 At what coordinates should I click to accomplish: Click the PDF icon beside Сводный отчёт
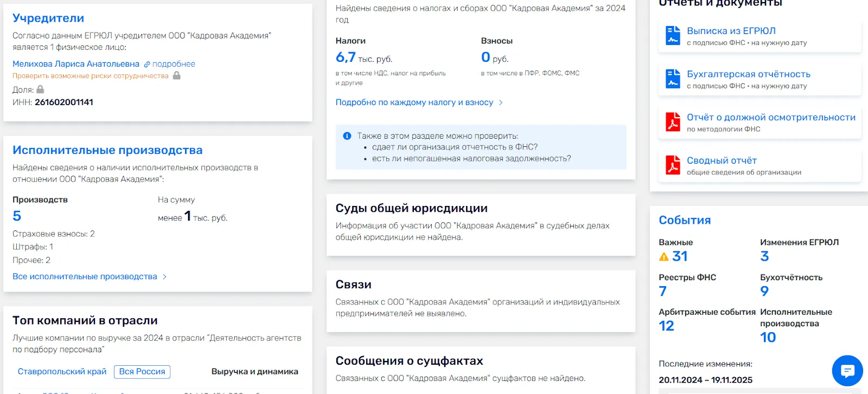[673, 165]
